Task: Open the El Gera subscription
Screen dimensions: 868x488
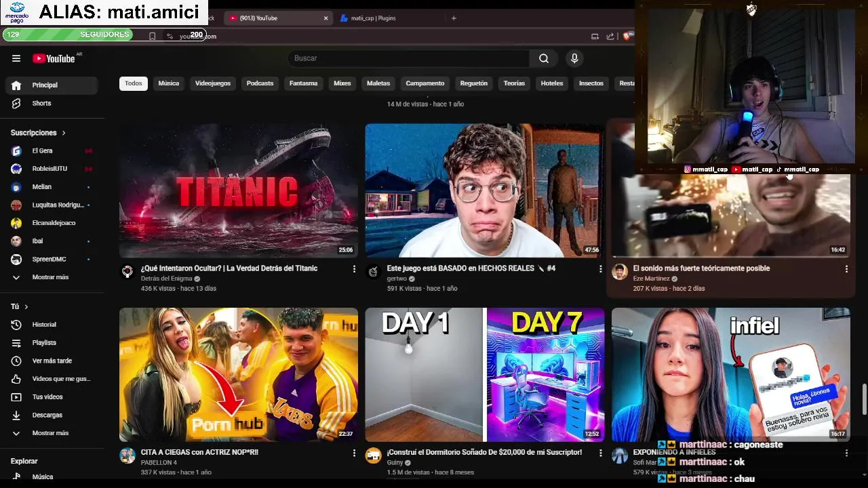Action: coord(52,150)
